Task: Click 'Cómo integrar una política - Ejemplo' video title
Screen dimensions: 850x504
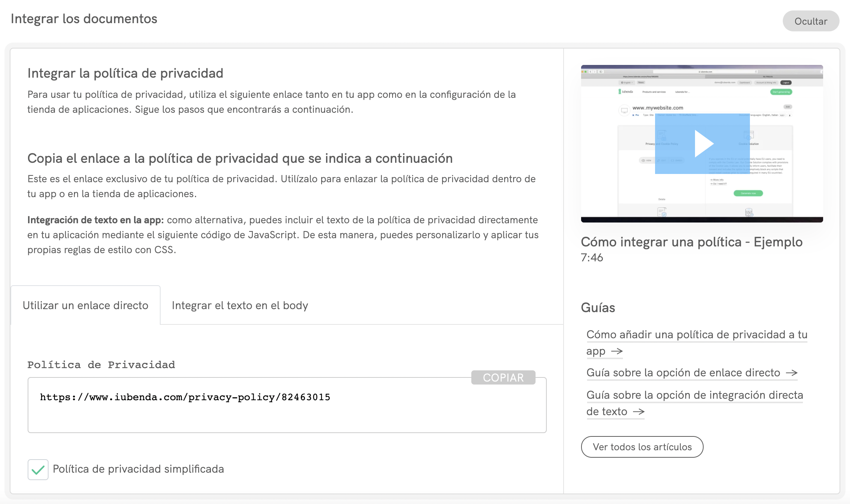Action: [x=691, y=242]
